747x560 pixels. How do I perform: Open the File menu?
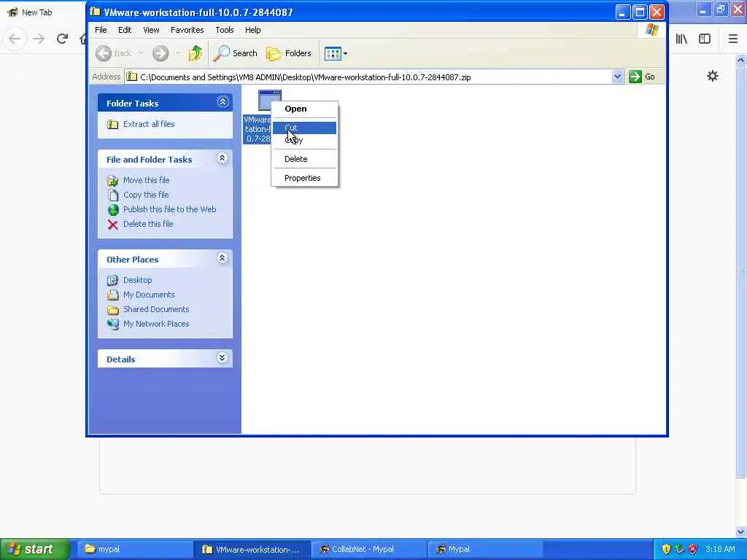101,30
